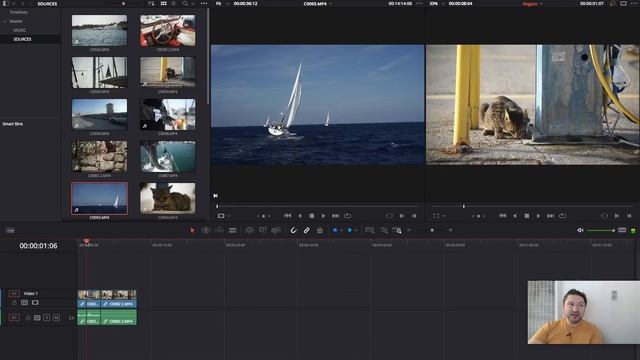Select the steering wheel boat thumbnail
Viewport: 640px width, 360px height.
point(168,30)
